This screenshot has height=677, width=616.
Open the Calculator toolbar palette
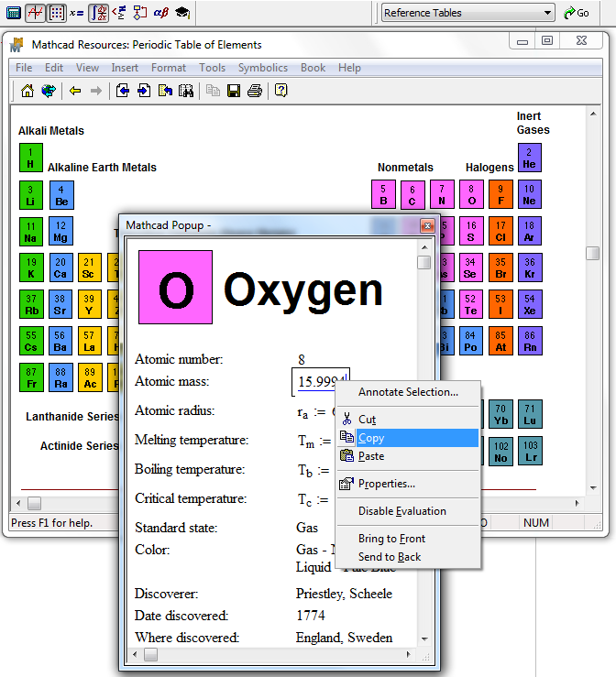(x=14, y=13)
